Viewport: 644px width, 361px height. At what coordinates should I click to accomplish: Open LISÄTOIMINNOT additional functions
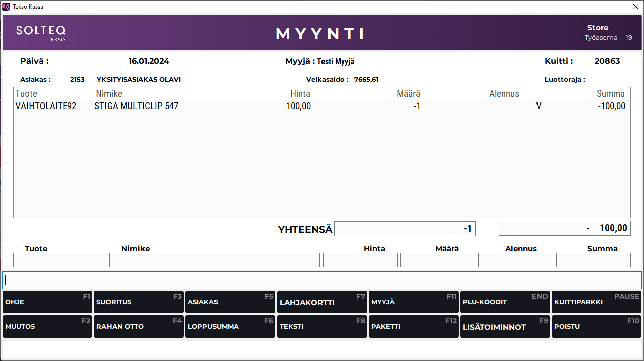click(504, 326)
